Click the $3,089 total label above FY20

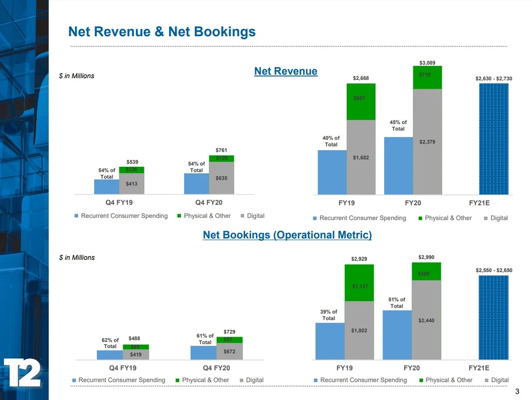(x=427, y=63)
